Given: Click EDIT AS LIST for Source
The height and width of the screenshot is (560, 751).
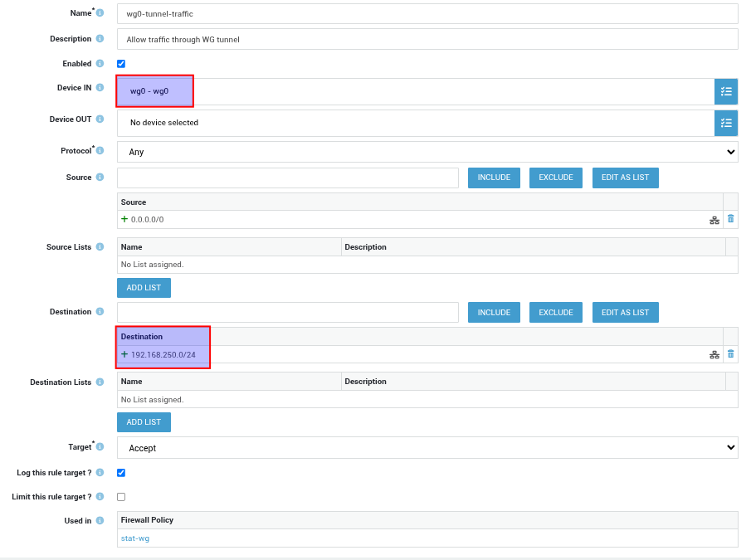Looking at the screenshot, I should tap(625, 178).
